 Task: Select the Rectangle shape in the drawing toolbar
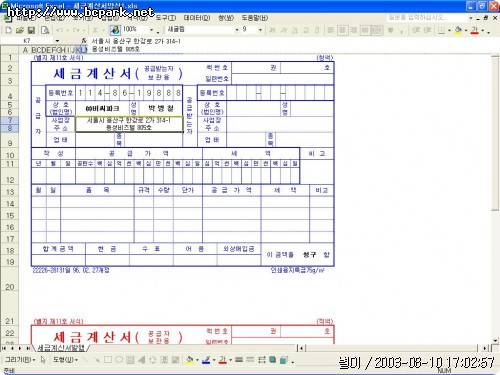(x=108, y=360)
